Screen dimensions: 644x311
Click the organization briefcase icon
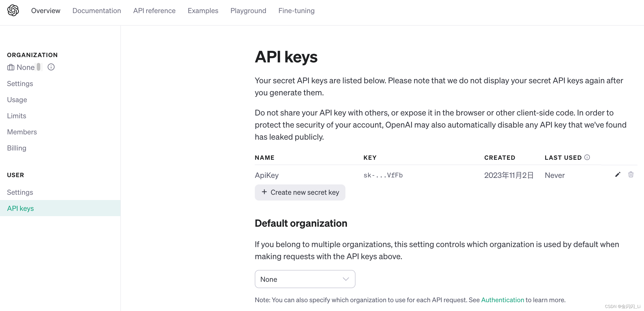coord(11,67)
